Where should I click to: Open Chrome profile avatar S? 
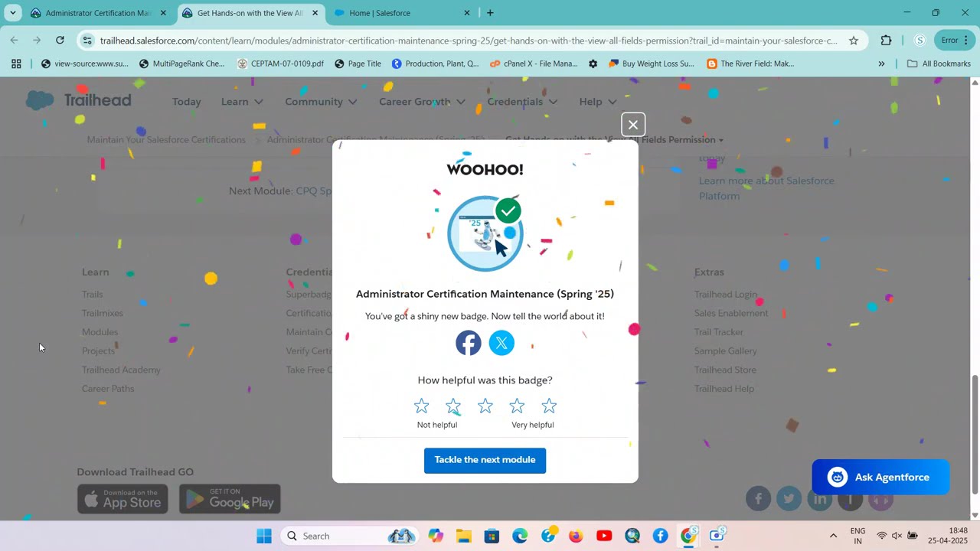pos(920,41)
